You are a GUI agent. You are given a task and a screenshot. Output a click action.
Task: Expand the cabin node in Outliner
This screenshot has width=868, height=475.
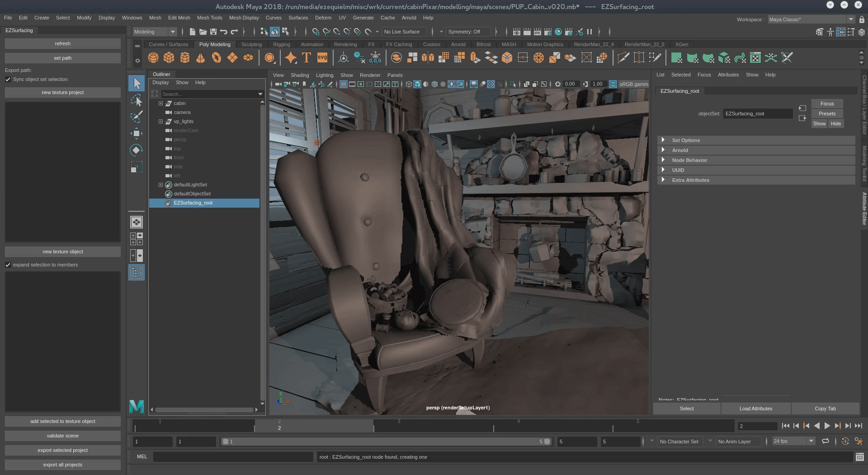160,103
